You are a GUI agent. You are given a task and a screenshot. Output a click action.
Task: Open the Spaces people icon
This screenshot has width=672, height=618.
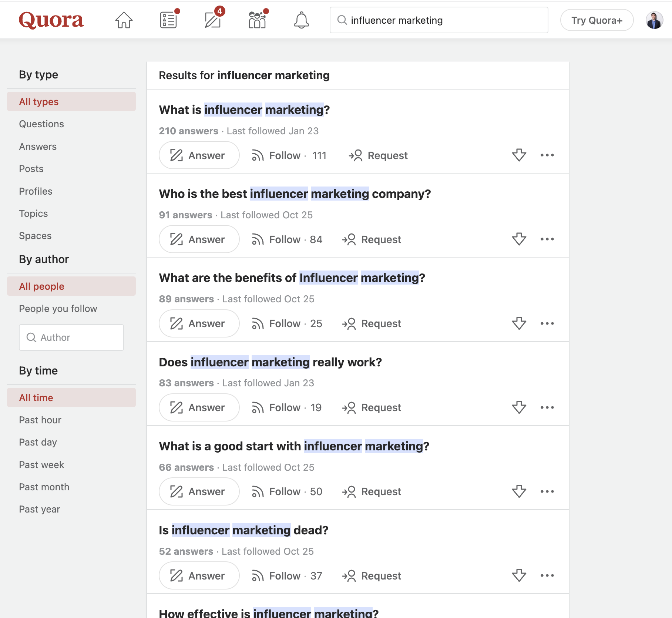pos(257,20)
